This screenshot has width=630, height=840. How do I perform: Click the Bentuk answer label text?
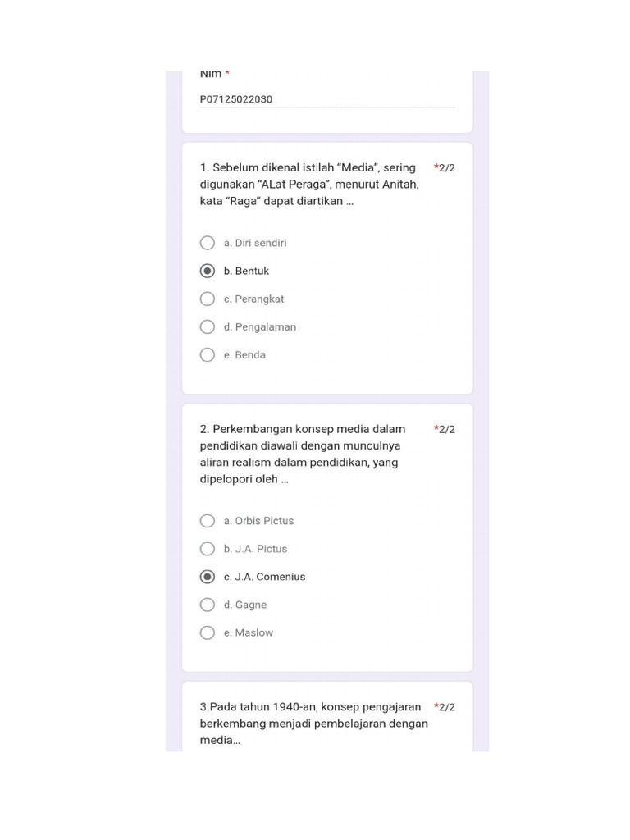[x=246, y=271]
